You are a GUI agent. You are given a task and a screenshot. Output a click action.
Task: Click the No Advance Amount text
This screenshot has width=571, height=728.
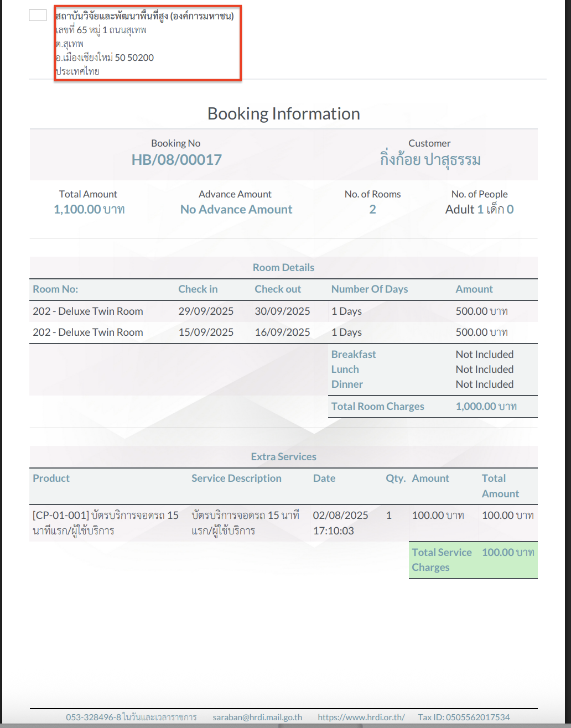coord(236,209)
